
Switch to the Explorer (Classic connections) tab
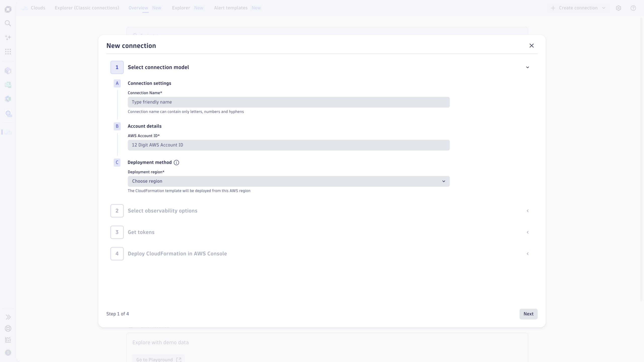pos(87,8)
